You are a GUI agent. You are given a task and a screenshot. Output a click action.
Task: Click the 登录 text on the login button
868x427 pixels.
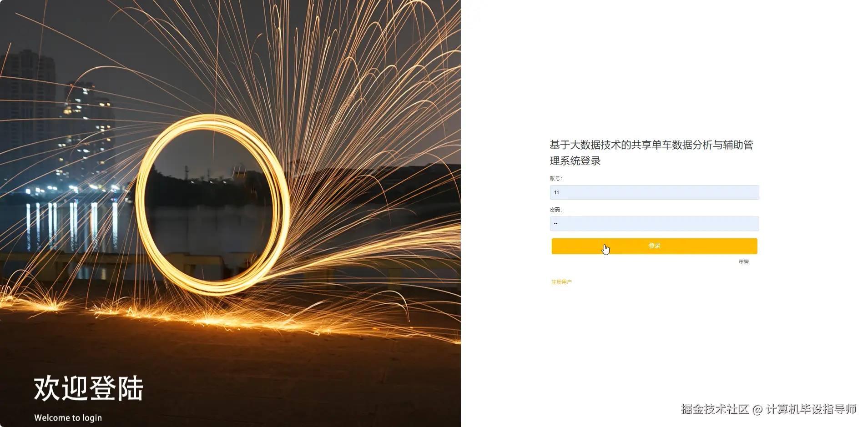coord(654,246)
